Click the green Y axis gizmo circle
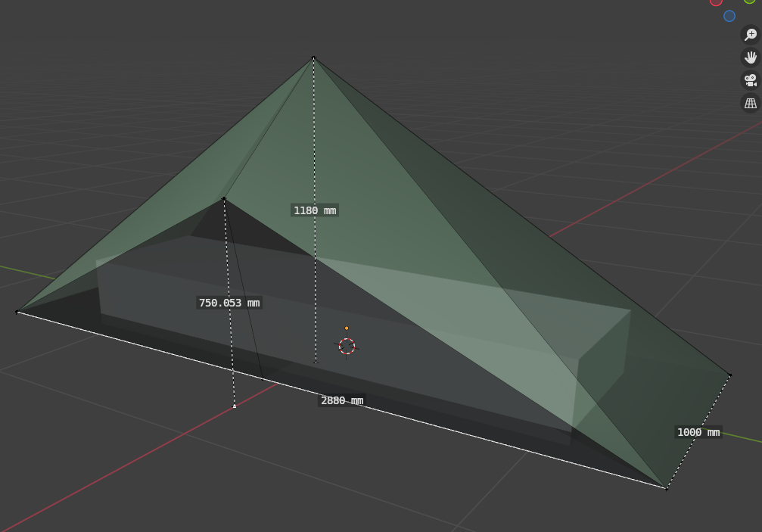 (749, 1)
